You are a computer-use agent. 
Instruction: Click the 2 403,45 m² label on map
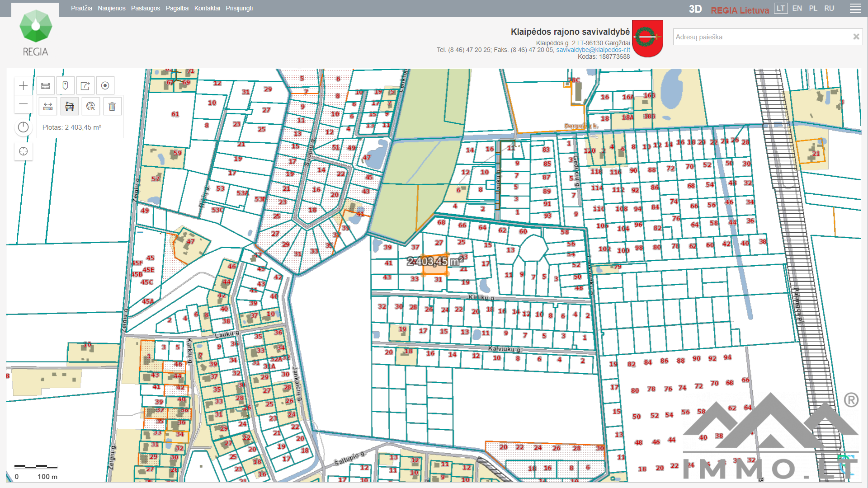click(x=435, y=261)
